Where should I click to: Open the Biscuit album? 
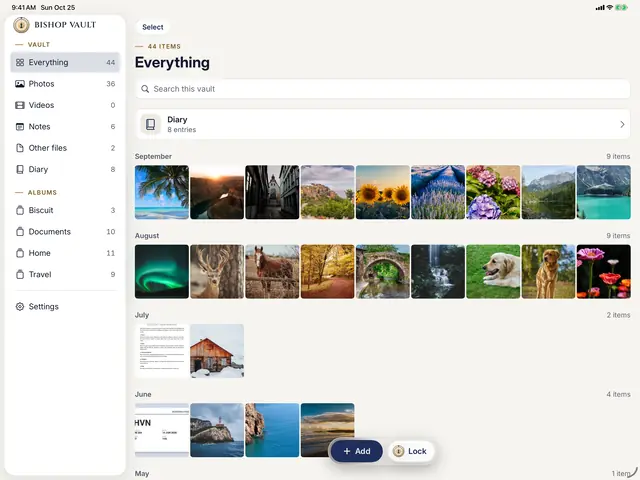pos(65,210)
